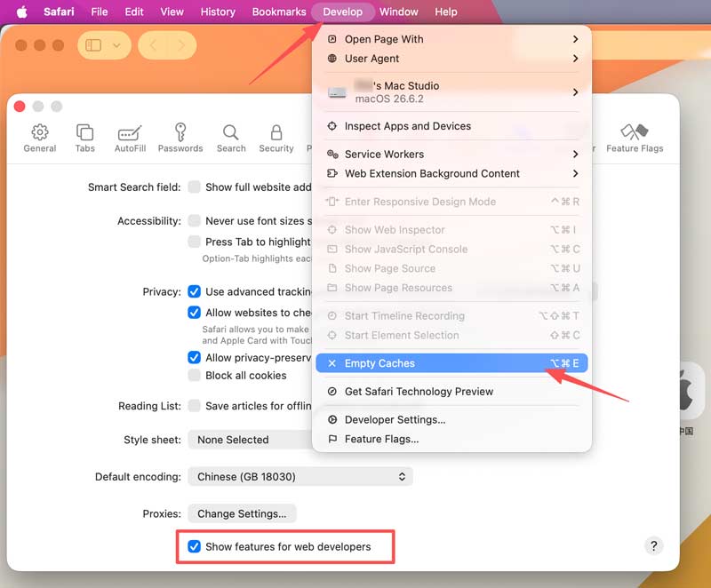Click the Safari sidebar toggle icon
Screen dimensions: 711x588
(94, 45)
